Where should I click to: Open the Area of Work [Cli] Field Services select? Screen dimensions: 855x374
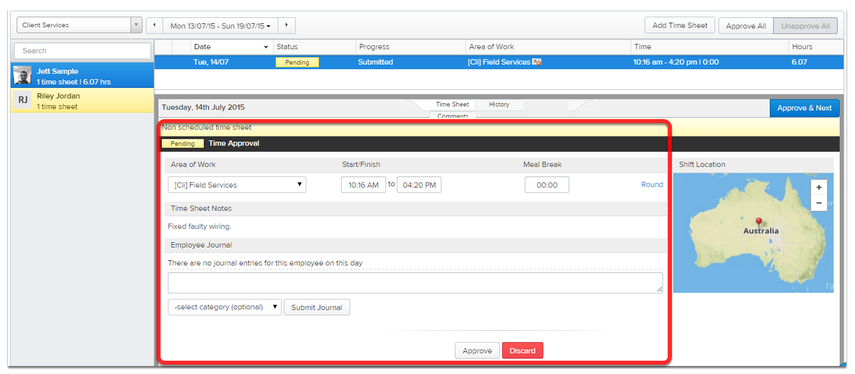click(237, 185)
